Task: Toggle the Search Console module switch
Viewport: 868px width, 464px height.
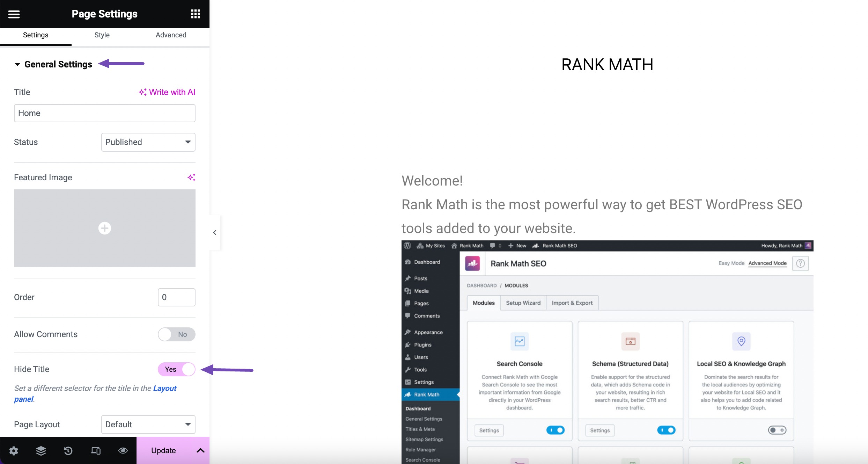Action: point(556,430)
